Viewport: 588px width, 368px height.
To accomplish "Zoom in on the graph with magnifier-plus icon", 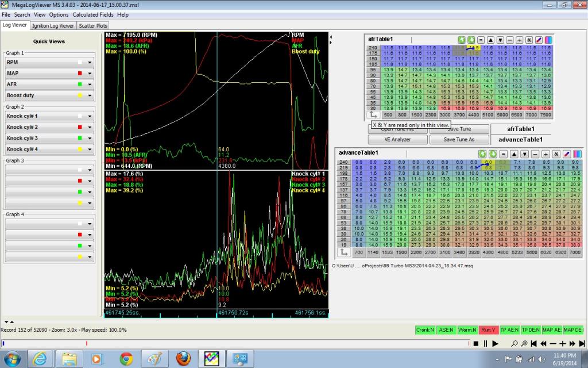I will tap(524, 343).
